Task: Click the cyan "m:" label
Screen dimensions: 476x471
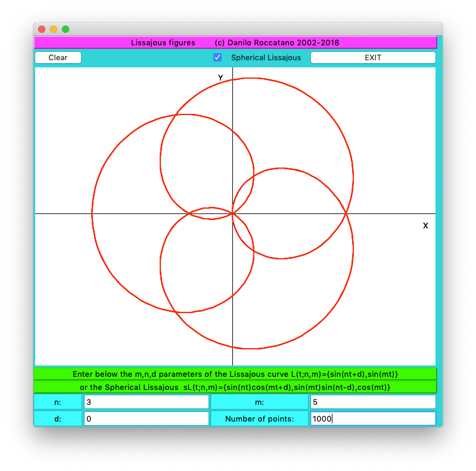Action: point(259,402)
